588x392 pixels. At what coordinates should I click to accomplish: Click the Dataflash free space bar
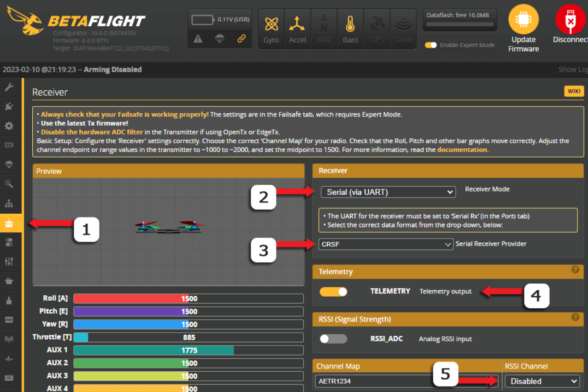tap(459, 24)
